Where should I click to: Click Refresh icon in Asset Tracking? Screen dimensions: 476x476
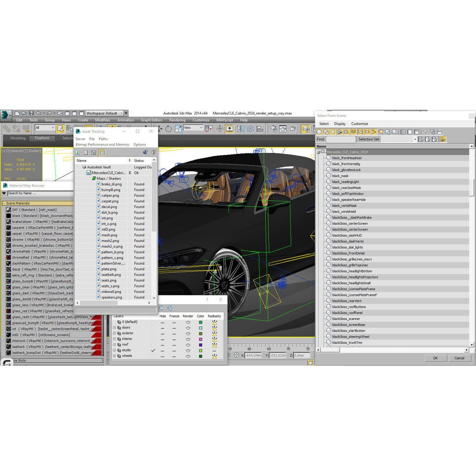point(78,152)
